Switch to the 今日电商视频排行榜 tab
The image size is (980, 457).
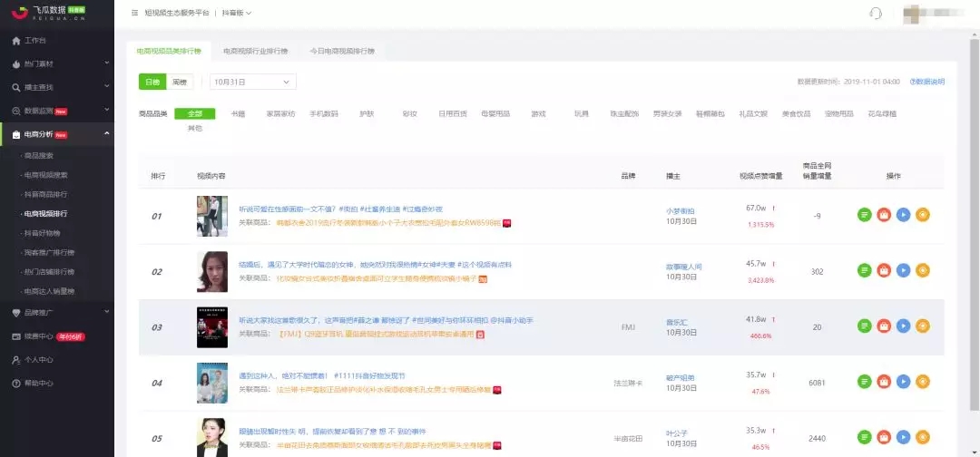tap(342, 51)
